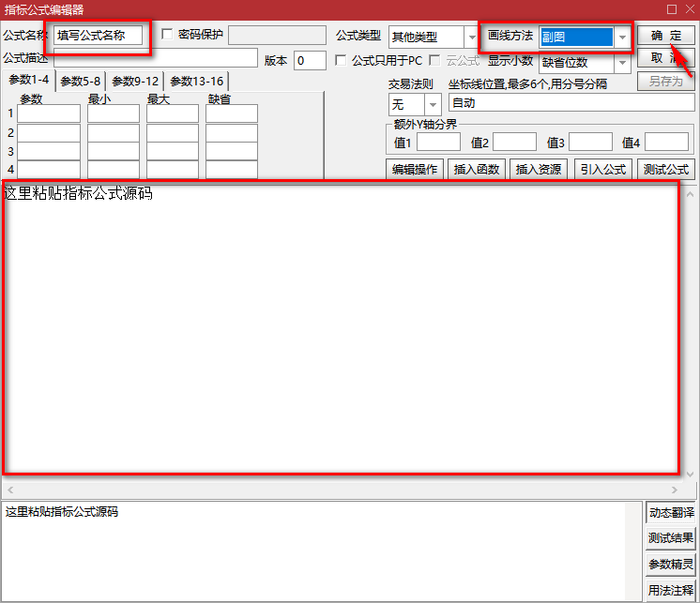Click the 版本 number field
Screen dimensions: 700x603
tap(310, 61)
